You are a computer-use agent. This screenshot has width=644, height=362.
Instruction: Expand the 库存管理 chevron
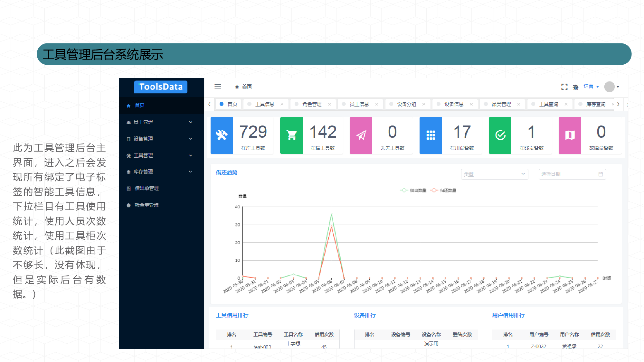(x=191, y=172)
